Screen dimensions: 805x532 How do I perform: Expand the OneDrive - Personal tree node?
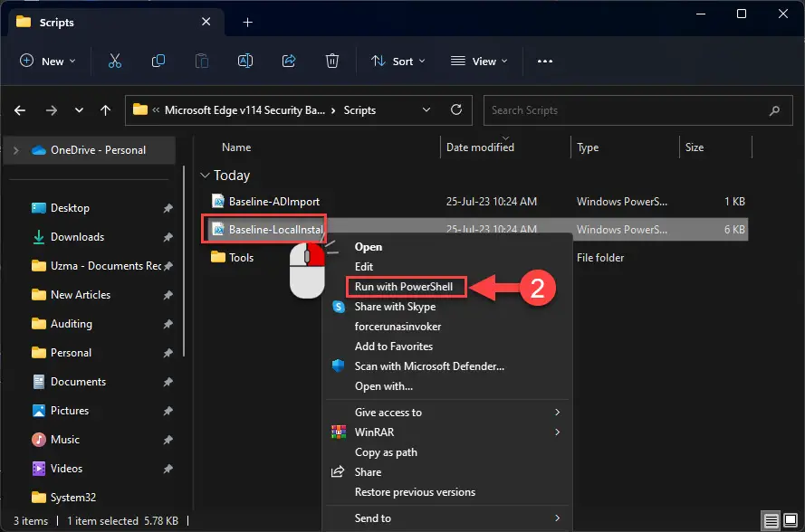16,150
